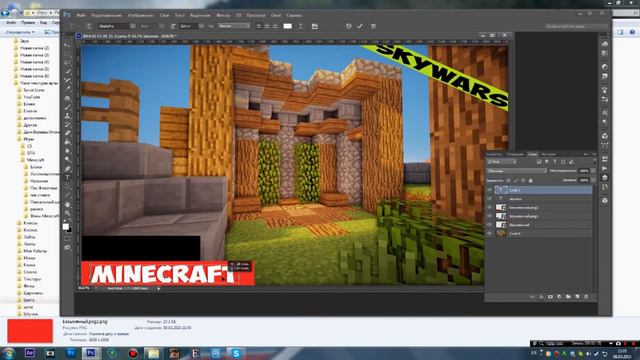
Task: Open Упорядочить dropdown in Explorer window
Action: coord(20,32)
